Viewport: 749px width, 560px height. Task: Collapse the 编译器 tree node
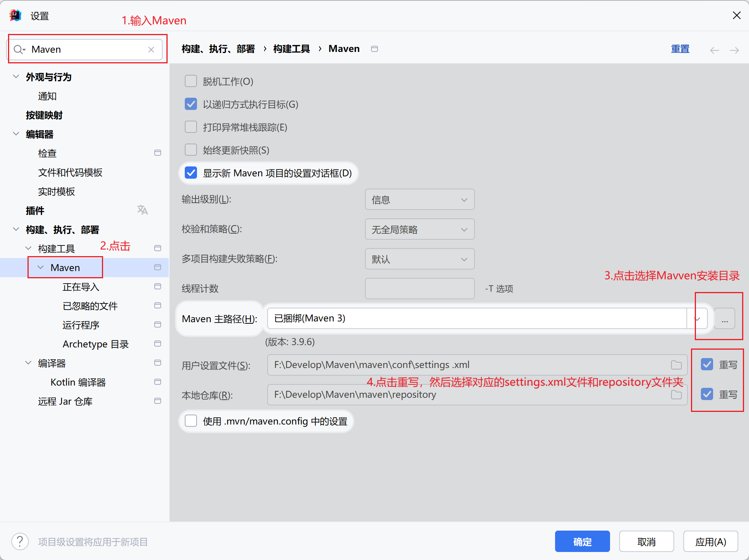[x=28, y=363]
